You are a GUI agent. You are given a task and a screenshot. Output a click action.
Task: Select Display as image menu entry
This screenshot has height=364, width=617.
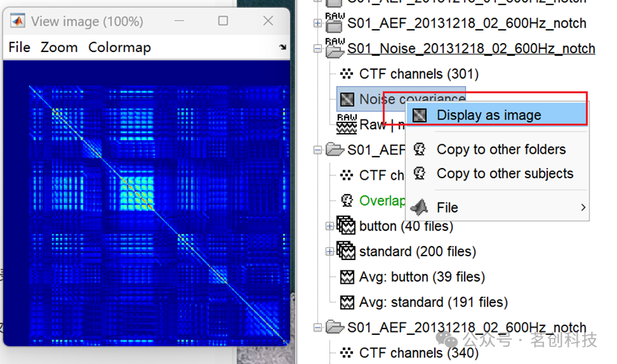(x=497, y=115)
